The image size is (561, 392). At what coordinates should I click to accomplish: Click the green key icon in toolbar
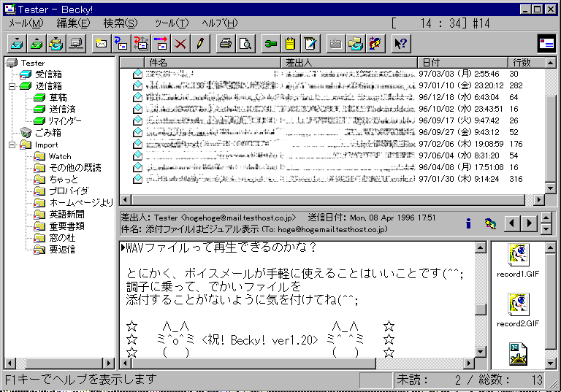click(x=270, y=44)
